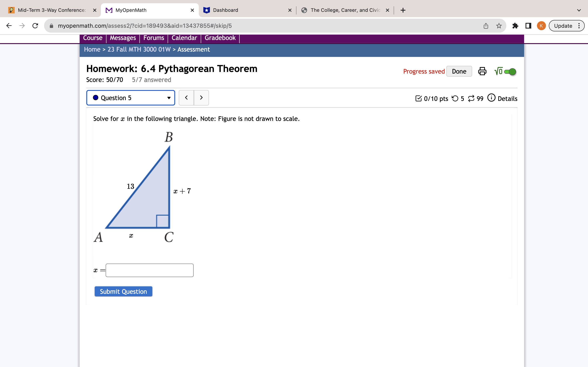Click the Submit Question button
This screenshot has height=367, width=588.
(x=124, y=292)
